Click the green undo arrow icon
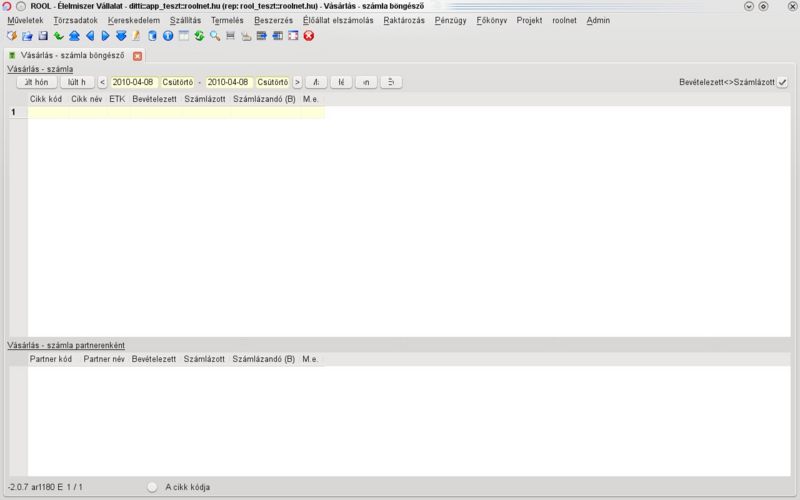Viewport: 800px width, 500px height. click(x=59, y=36)
